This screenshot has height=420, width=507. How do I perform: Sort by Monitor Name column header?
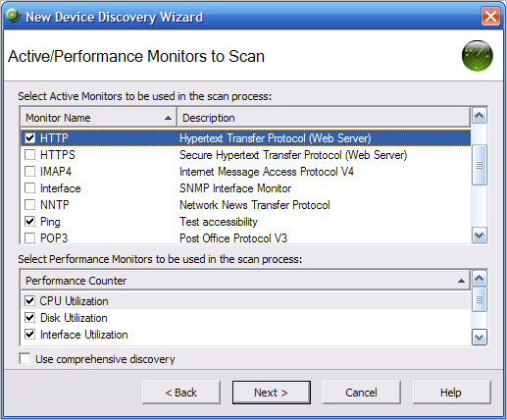99,118
